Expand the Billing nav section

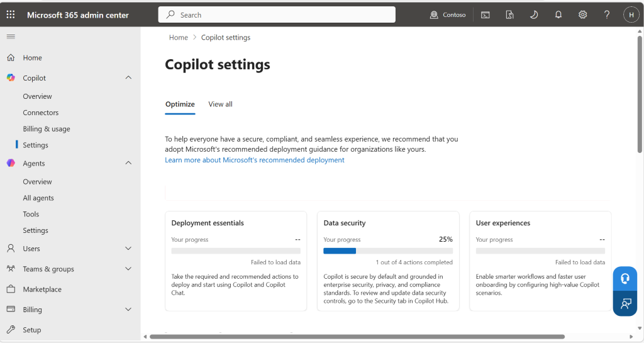(x=128, y=309)
